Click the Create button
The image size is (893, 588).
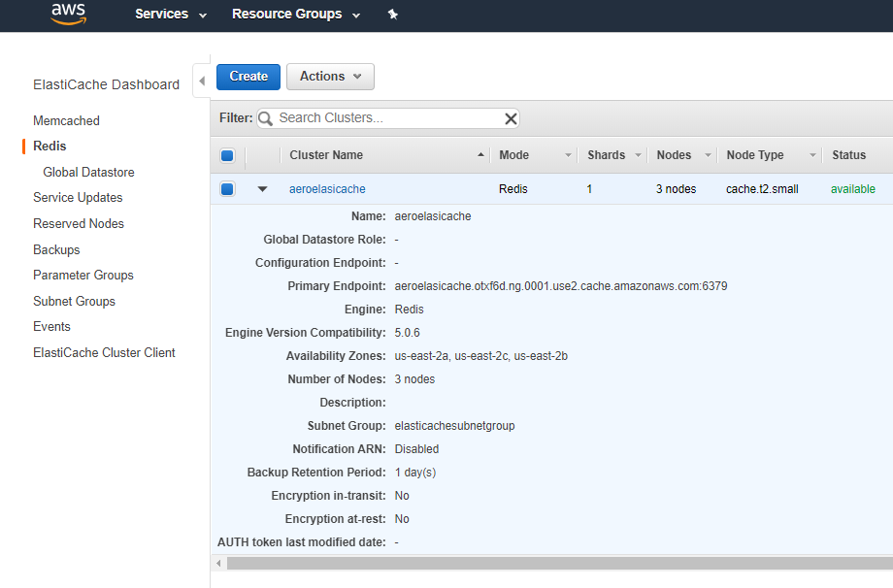coord(248,77)
